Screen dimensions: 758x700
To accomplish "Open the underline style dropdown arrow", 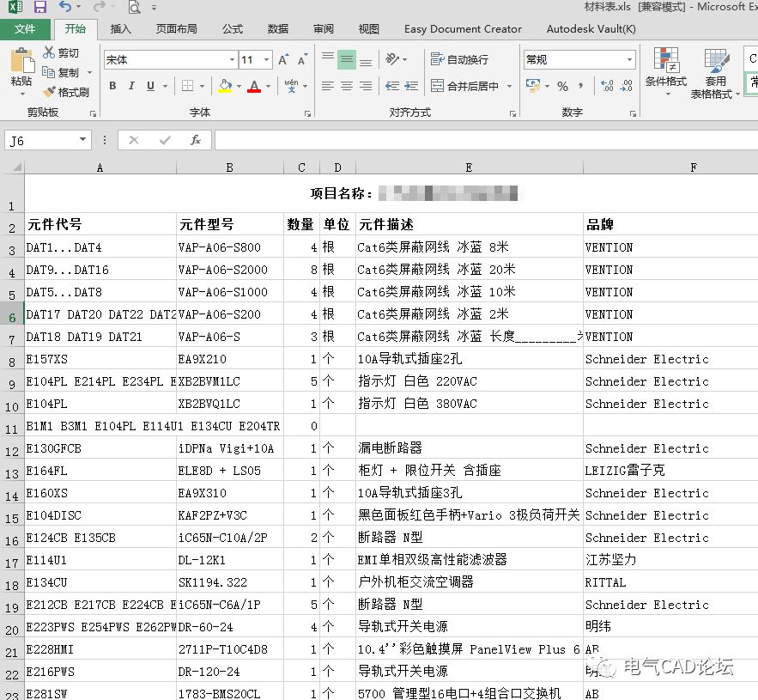I will click(x=165, y=87).
